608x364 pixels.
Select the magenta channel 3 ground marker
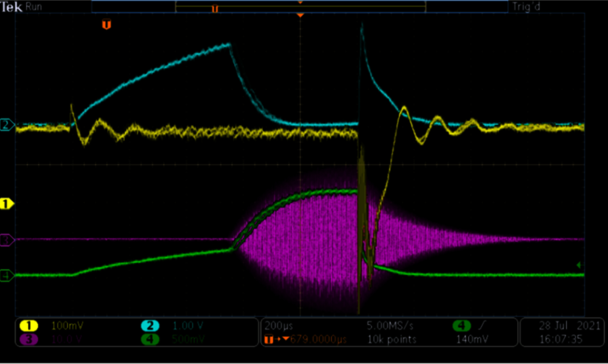(x=6, y=240)
